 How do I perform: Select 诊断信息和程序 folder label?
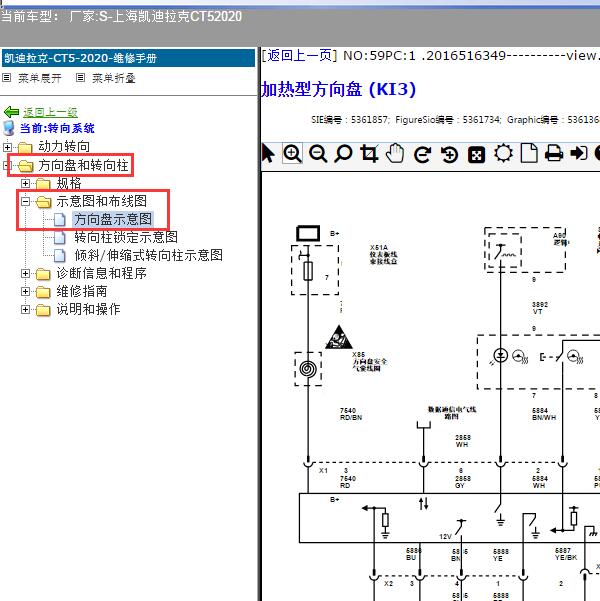pos(102,273)
